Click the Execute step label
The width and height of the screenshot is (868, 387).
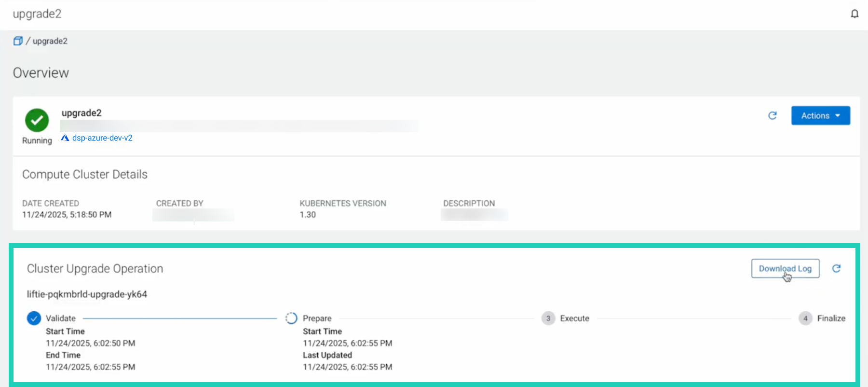click(x=574, y=318)
